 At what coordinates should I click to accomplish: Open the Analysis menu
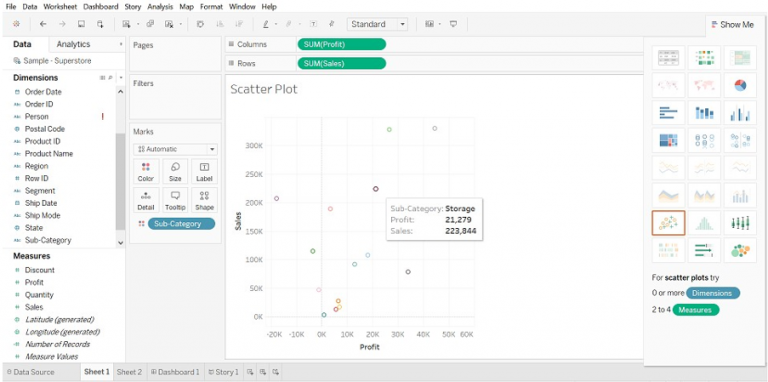pos(161,7)
